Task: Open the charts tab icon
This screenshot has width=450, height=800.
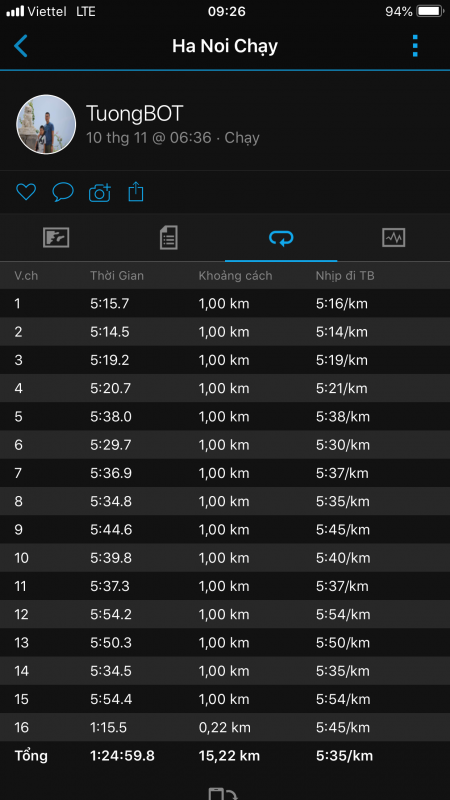Action: 393,238
